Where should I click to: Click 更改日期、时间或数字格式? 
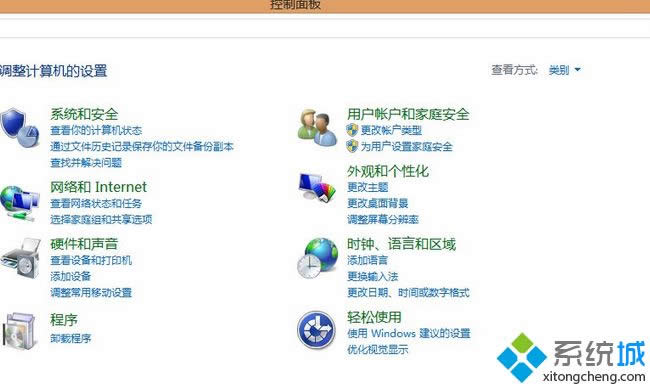pos(408,293)
